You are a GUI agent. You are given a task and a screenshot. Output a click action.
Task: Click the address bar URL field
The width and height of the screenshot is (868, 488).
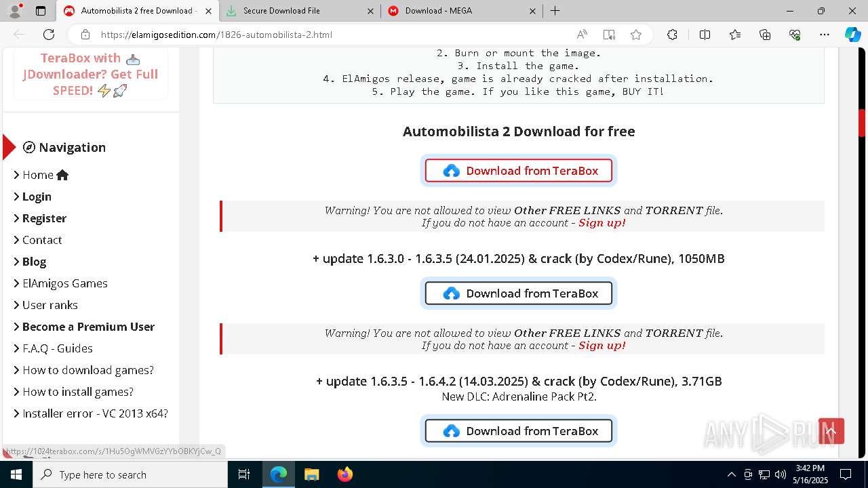332,35
